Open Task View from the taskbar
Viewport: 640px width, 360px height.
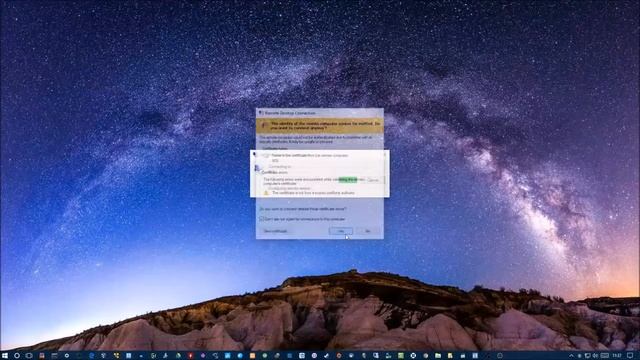(29, 356)
